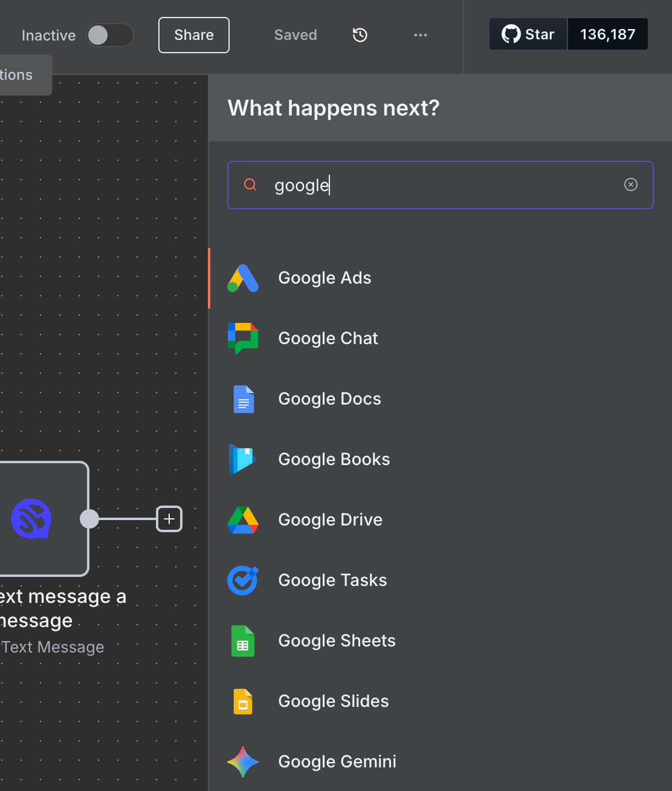Choose the Google Slides label
The image size is (672, 791).
tap(334, 701)
